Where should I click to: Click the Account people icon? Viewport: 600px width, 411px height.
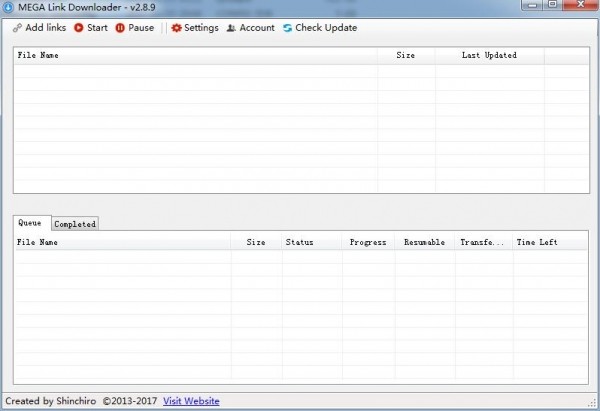tap(231, 28)
